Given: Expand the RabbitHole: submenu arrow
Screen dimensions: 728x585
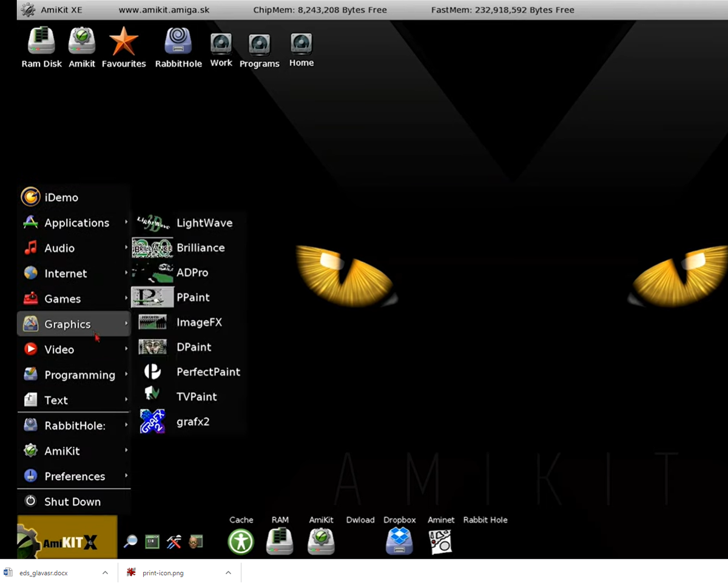Looking at the screenshot, I should pyautogui.click(x=126, y=425).
